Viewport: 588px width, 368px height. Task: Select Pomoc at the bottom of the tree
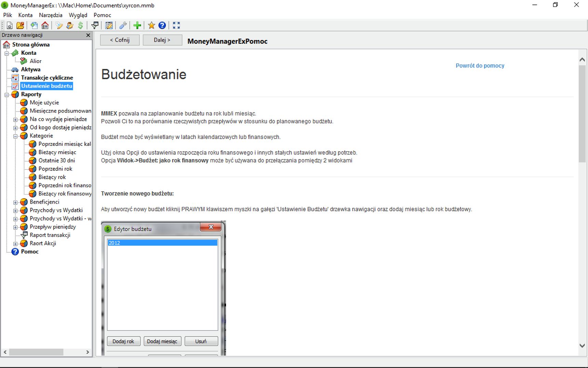click(x=30, y=252)
